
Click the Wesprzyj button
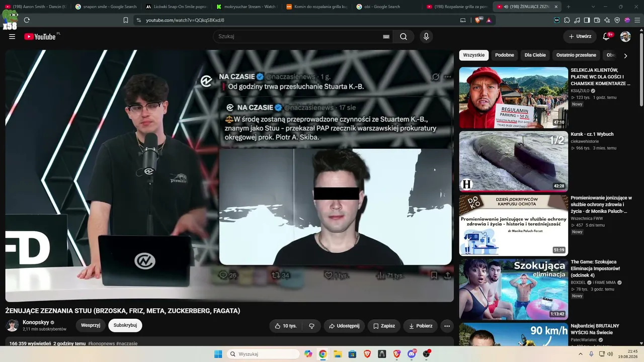pyautogui.click(x=91, y=325)
